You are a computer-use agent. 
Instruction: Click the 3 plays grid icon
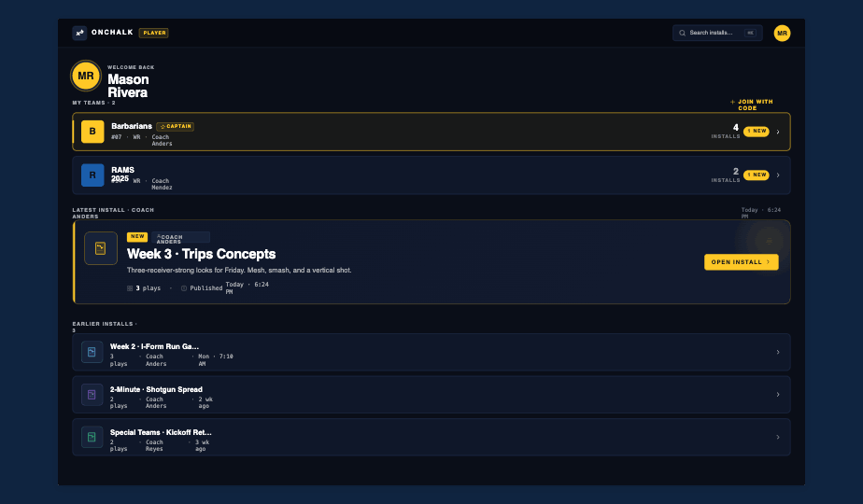pyautogui.click(x=130, y=288)
